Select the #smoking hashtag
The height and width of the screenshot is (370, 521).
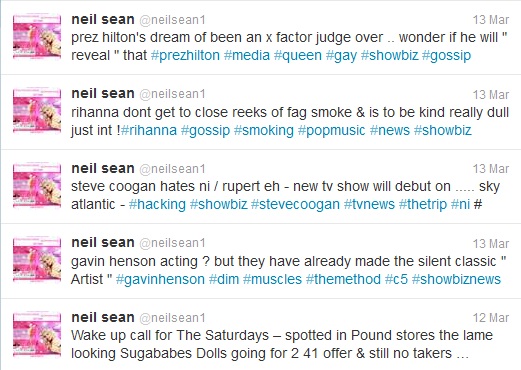pyautogui.click(x=264, y=130)
